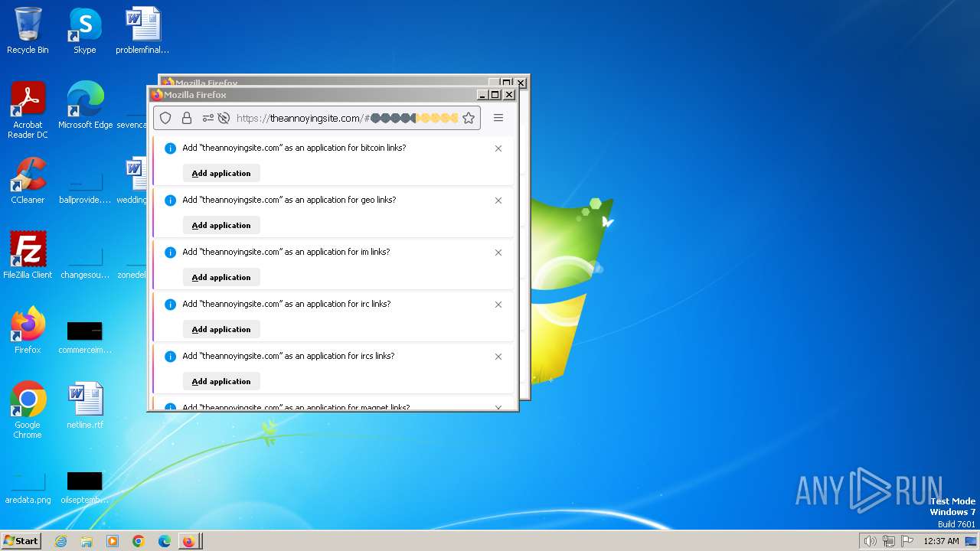Bookmark this page with the star icon

coord(469,118)
